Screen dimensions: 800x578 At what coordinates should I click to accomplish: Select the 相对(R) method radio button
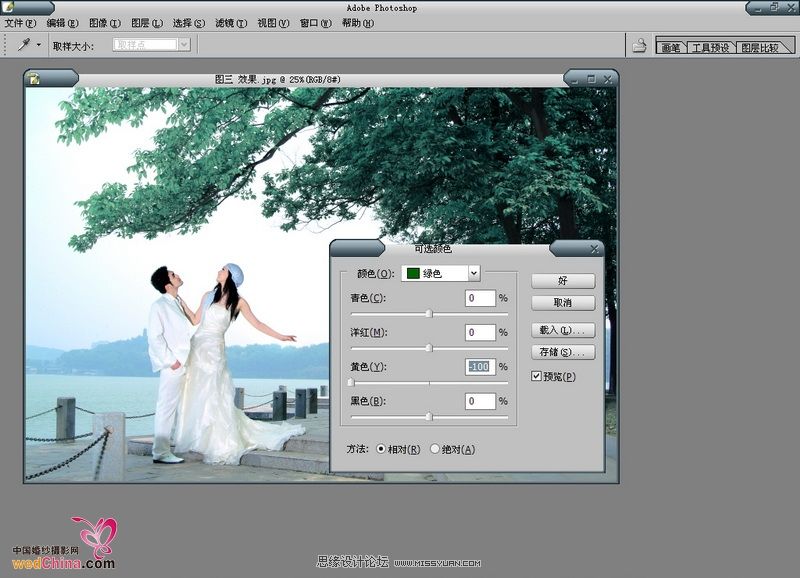coord(381,449)
